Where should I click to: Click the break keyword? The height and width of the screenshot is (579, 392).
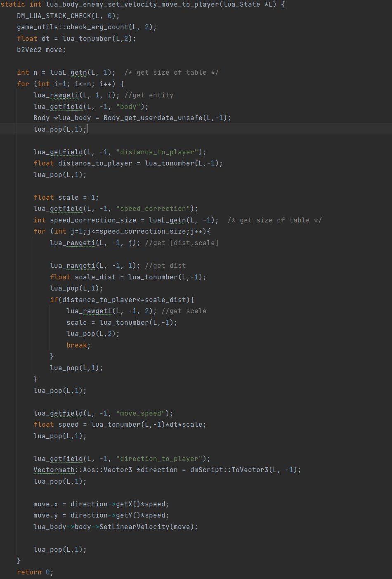(78, 345)
